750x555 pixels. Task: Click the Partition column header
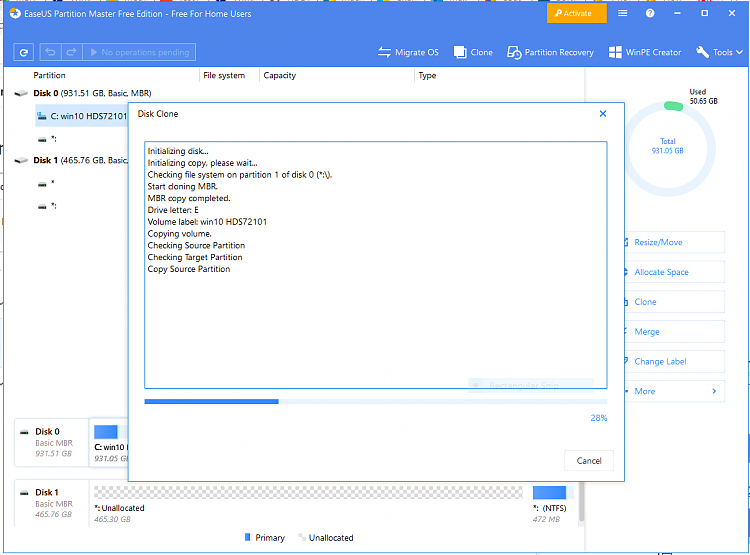click(x=49, y=75)
